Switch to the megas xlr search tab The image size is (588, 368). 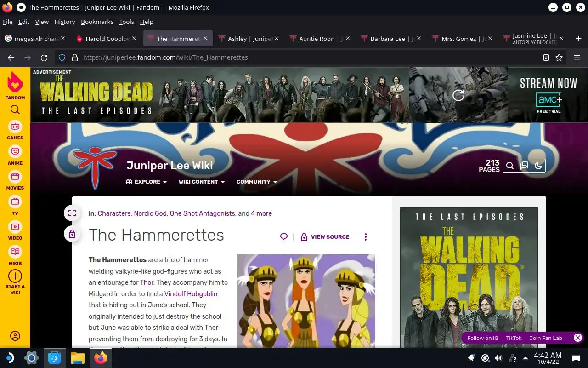(34, 39)
